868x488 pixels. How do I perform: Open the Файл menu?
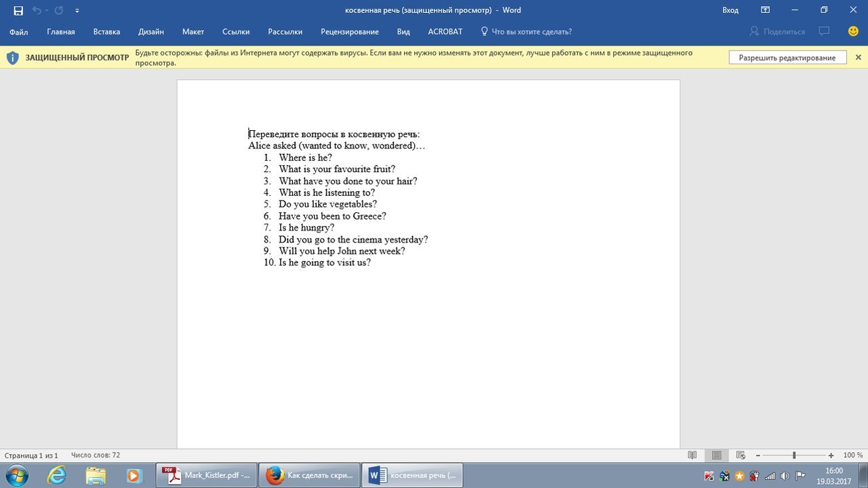[x=18, y=32]
